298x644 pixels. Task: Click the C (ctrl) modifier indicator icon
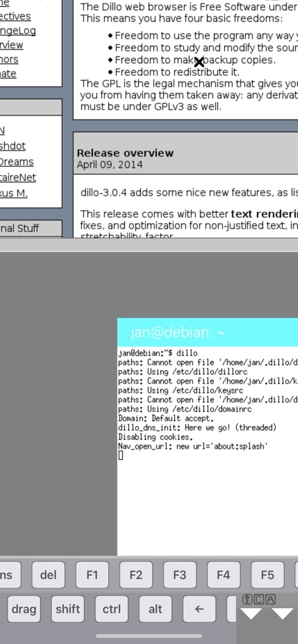coord(259,599)
